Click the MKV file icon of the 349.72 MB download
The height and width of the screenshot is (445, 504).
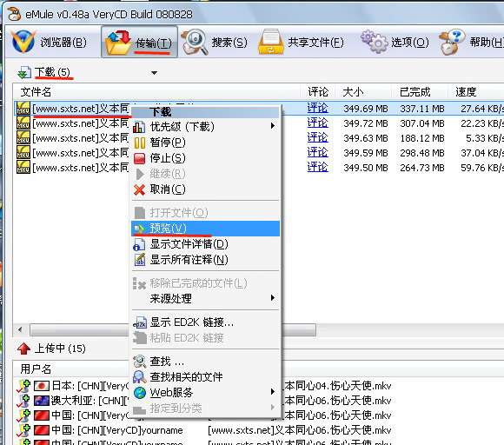point(23,123)
